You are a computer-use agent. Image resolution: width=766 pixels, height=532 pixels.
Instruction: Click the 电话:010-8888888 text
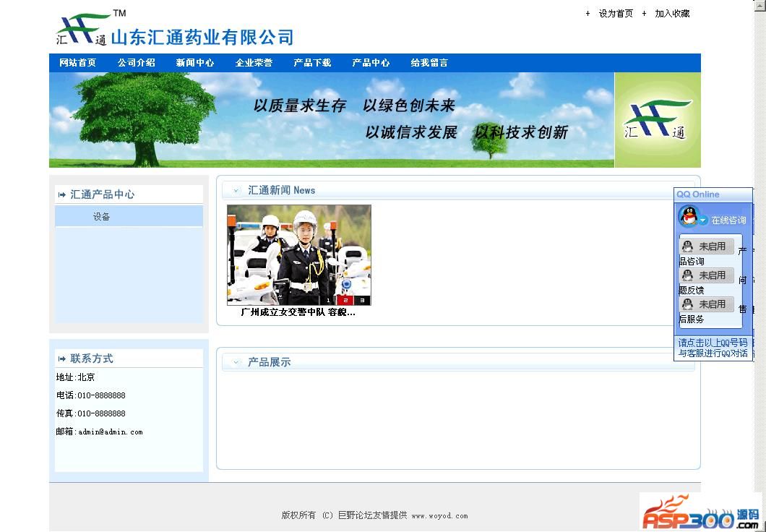click(x=91, y=395)
